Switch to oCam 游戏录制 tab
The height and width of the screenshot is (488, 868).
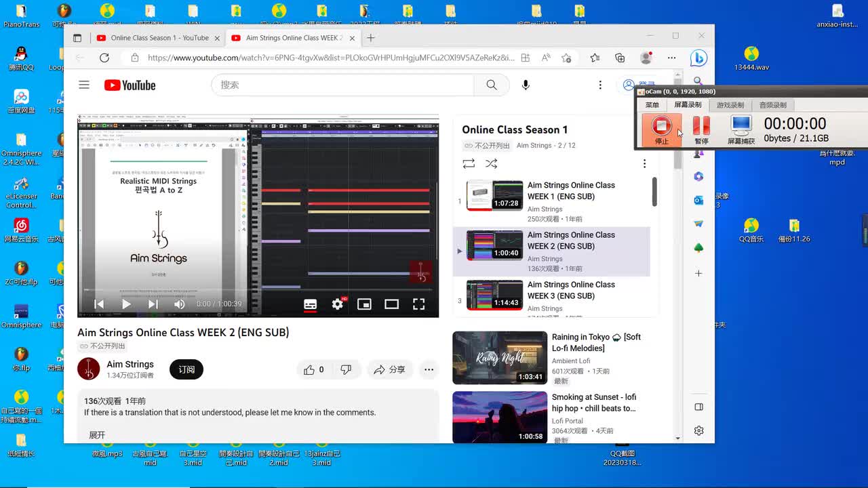tap(730, 105)
